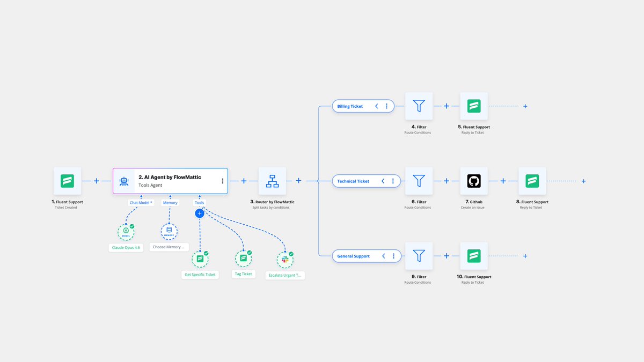This screenshot has height=362, width=644.
Task: Click the Get Specific Ticket label
Action: click(x=200, y=274)
